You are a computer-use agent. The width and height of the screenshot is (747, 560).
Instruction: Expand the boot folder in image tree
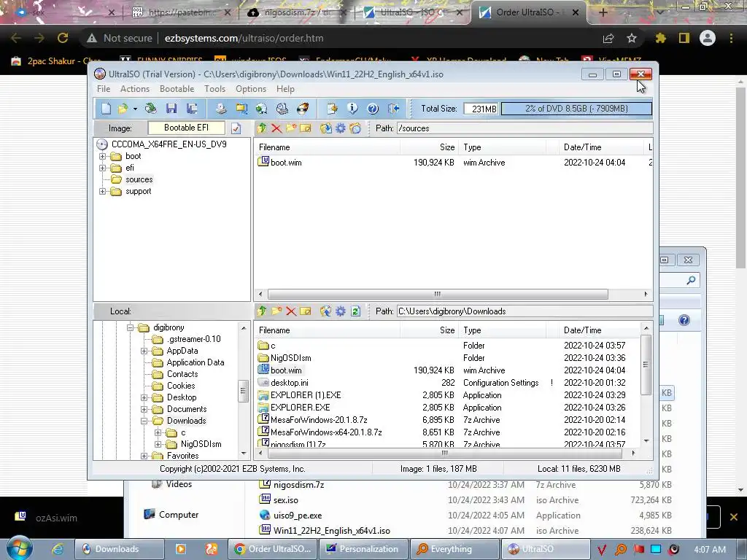click(x=102, y=156)
